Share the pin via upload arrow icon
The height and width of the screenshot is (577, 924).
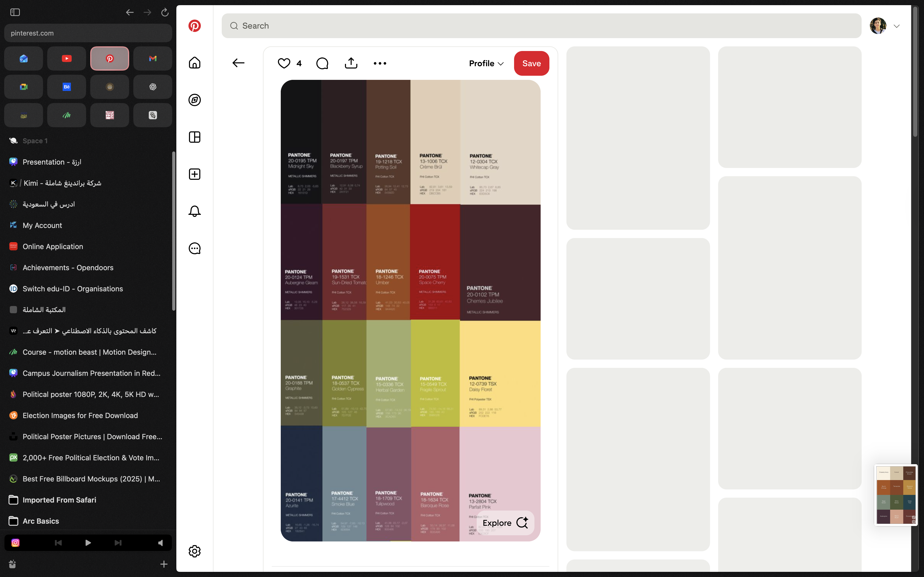point(351,63)
